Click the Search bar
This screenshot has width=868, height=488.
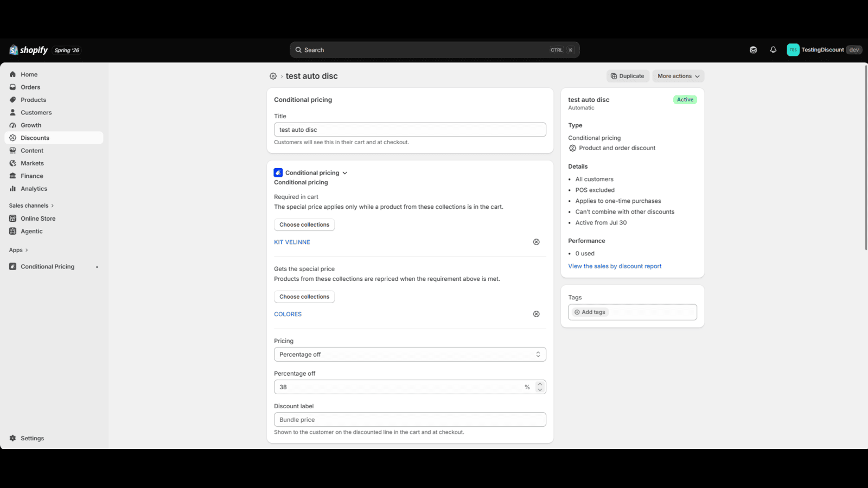pyautogui.click(x=435, y=50)
